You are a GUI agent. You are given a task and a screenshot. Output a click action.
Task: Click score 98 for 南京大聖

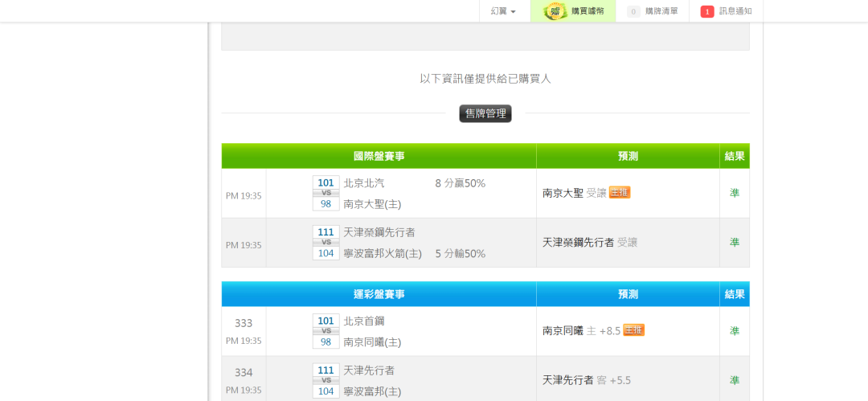coord(326,204)
